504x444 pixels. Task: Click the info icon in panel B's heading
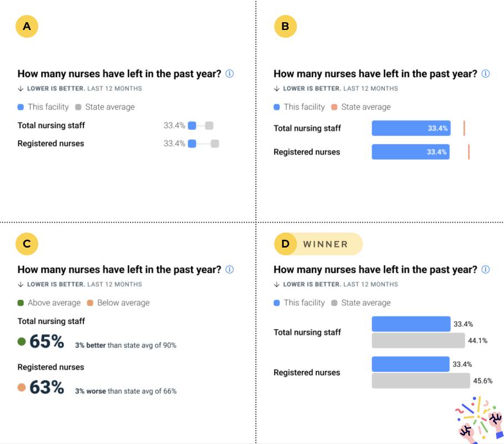point(486,74)
